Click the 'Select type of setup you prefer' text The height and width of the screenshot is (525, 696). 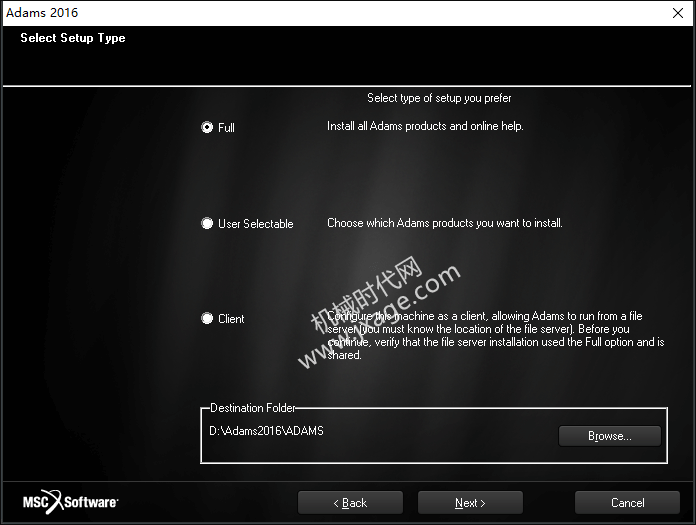(439, 98)
